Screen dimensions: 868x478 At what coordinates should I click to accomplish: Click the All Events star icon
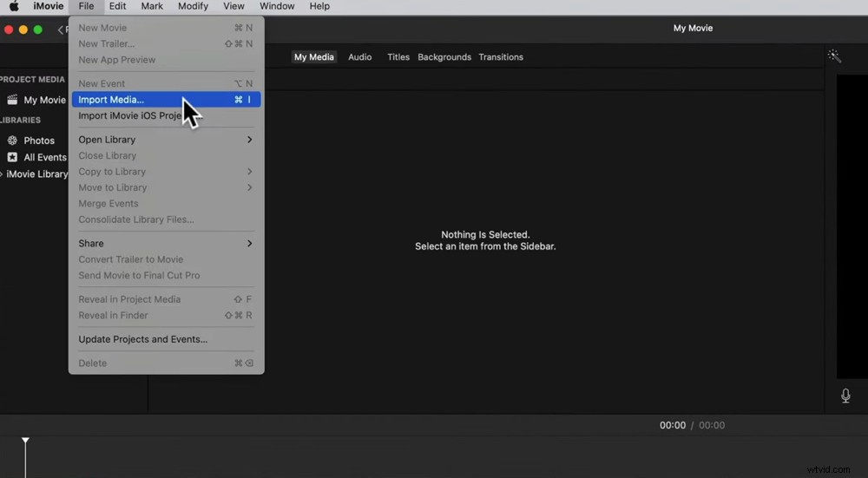(x=12, y=157)
